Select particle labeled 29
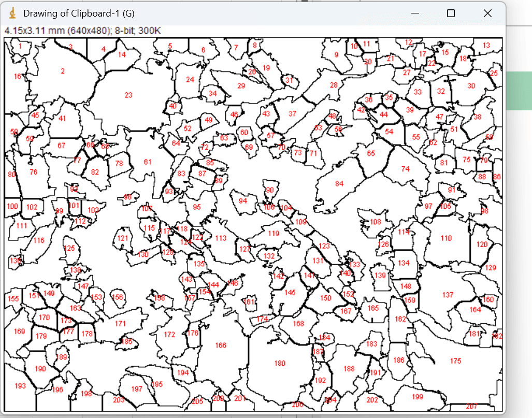Screen dimensions: 532x418 (241, 86)
